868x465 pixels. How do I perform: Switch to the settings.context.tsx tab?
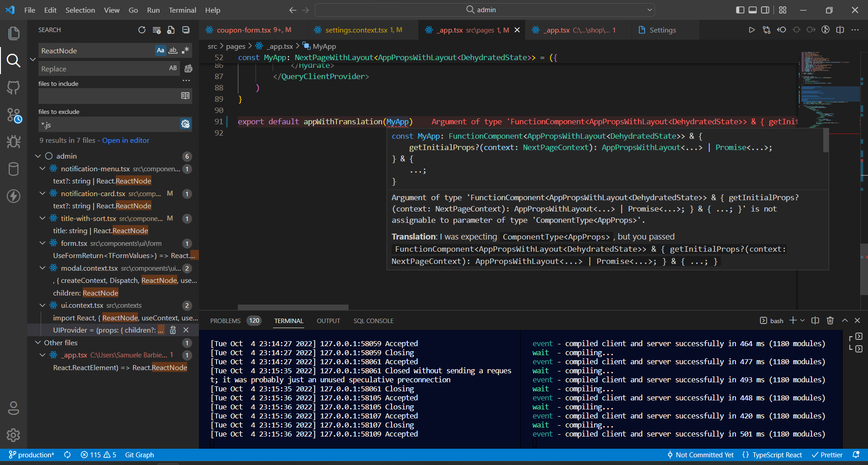pyautogui.click(x=356, y=30)
